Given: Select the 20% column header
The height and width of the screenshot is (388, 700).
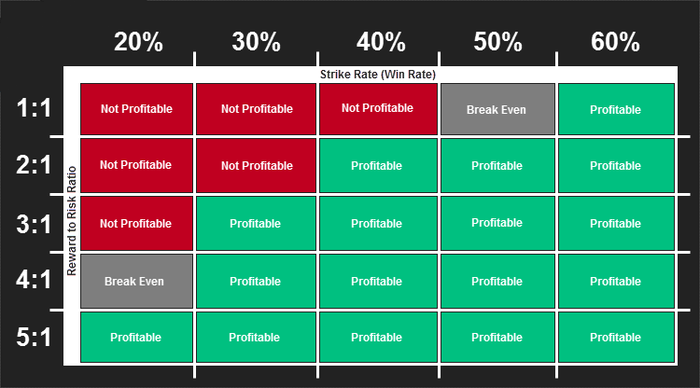Looking at the screenshot, I should coord(138,42).
